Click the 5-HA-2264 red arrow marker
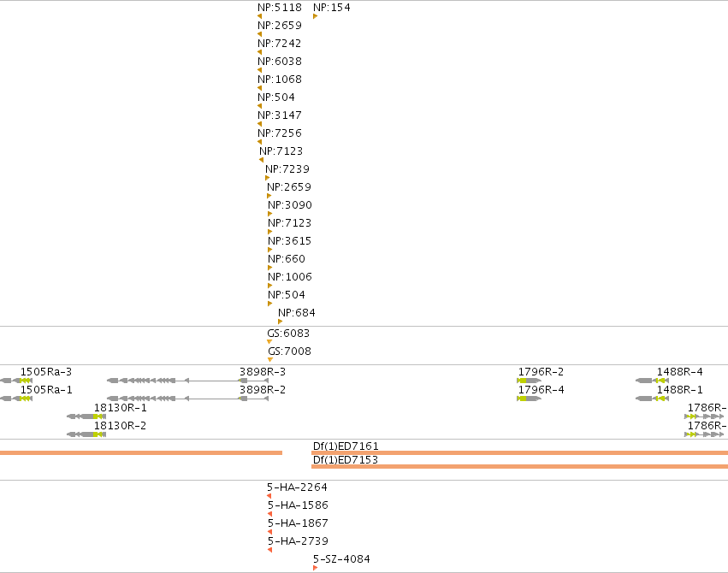Screen dimensions: 728x573 coord(269,496)
